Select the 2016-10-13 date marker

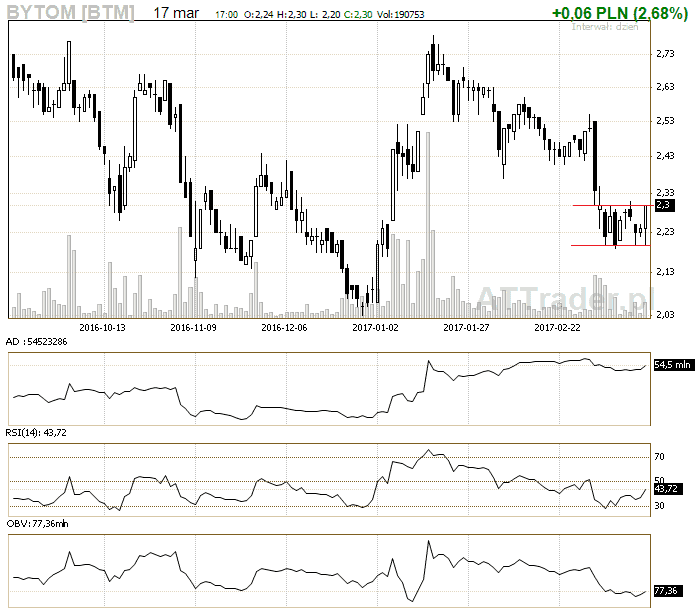point(102,326)
